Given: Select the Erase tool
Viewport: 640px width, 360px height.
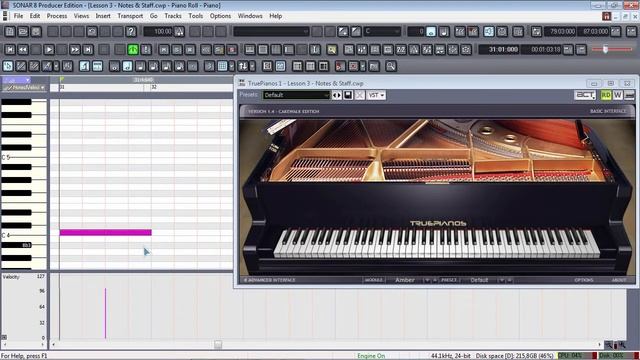Looking at the screenshot, I should [x=47, y=66].
